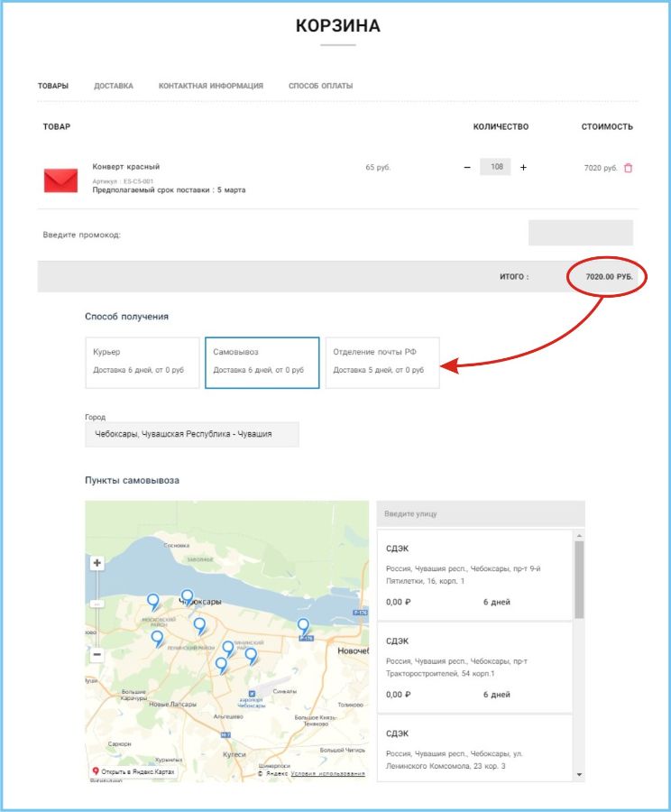This screenshot has width=671, height=812.
Task: Open the map in Яндекс Картах
Action: [135, 772]
